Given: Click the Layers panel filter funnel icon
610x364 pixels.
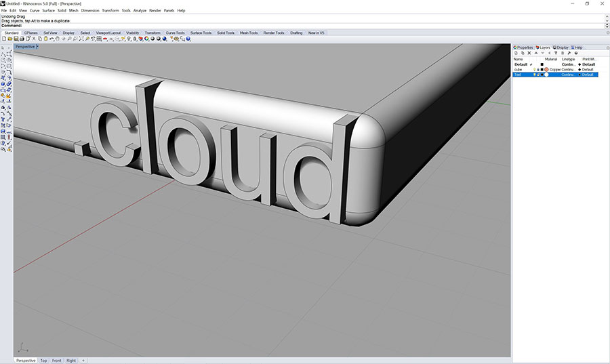Looking at the screenshot, I should point(556,54).
